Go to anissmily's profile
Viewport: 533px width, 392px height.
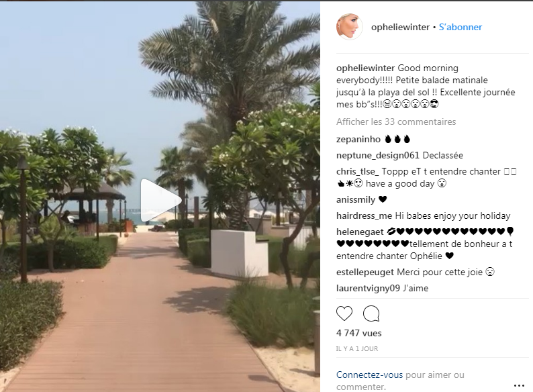pyautogui.click(x=356, y=199)
